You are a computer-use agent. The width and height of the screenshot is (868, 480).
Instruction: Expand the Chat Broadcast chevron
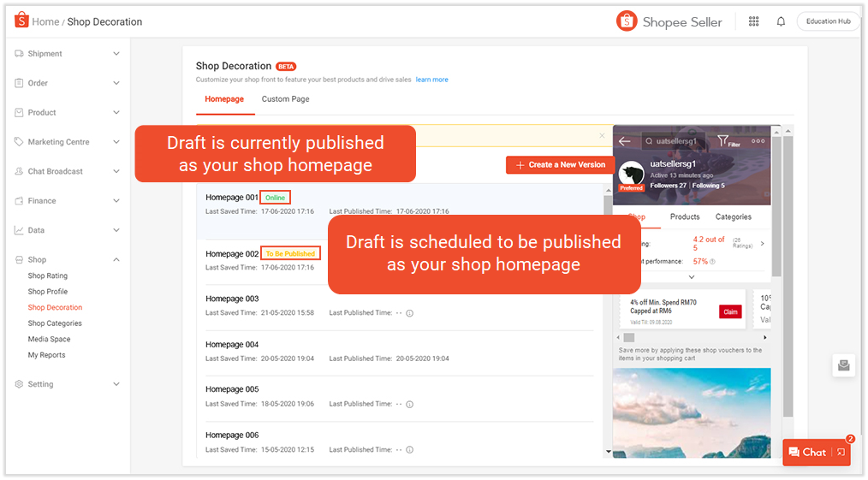116,171
